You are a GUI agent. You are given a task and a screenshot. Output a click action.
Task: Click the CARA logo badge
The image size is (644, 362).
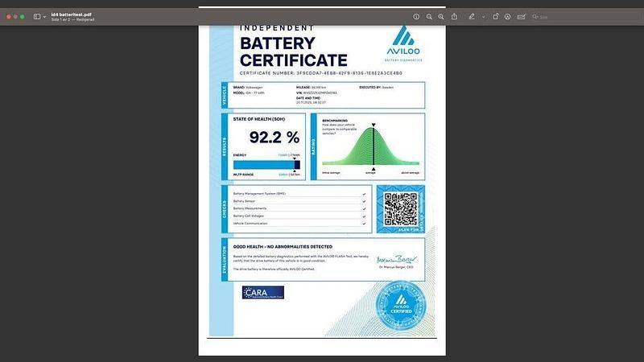point(262,292)
